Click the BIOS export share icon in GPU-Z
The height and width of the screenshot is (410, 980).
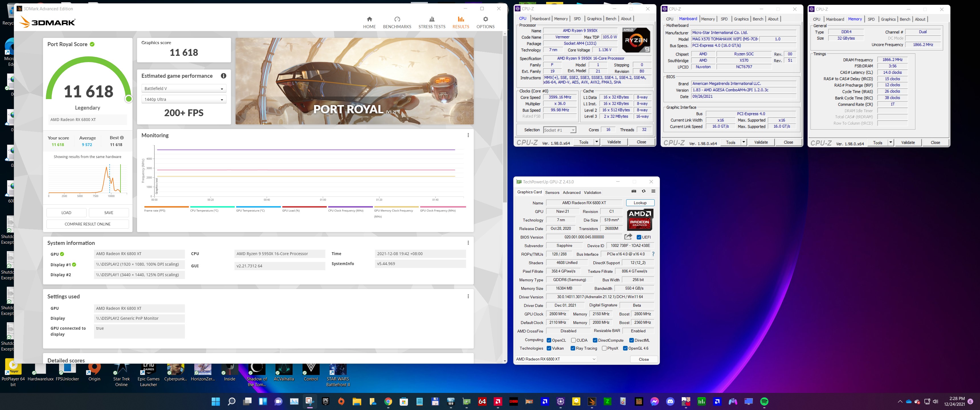point(628,237)
